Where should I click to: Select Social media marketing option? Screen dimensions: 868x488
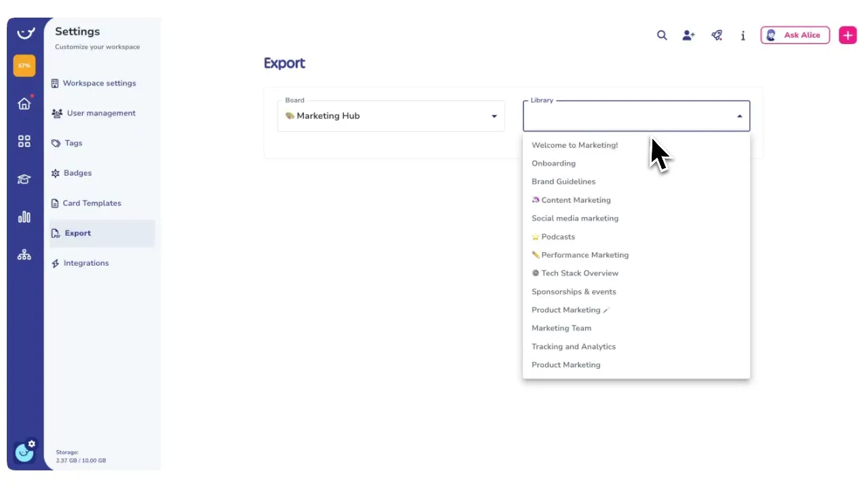[636, 218]
